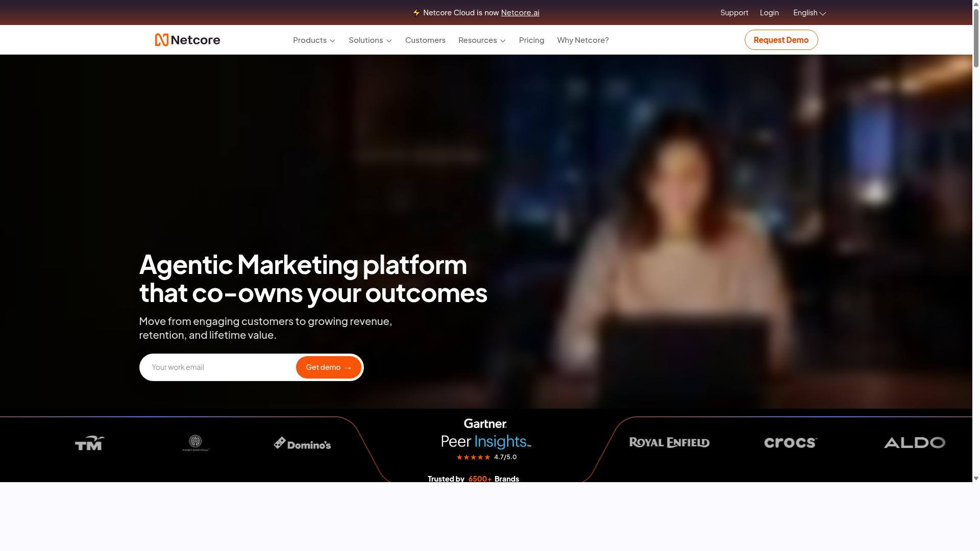This screenshot has width=980, height=551.
Task: Click the Agentic Marketing platform headline
Action: (x=313, y=279)
